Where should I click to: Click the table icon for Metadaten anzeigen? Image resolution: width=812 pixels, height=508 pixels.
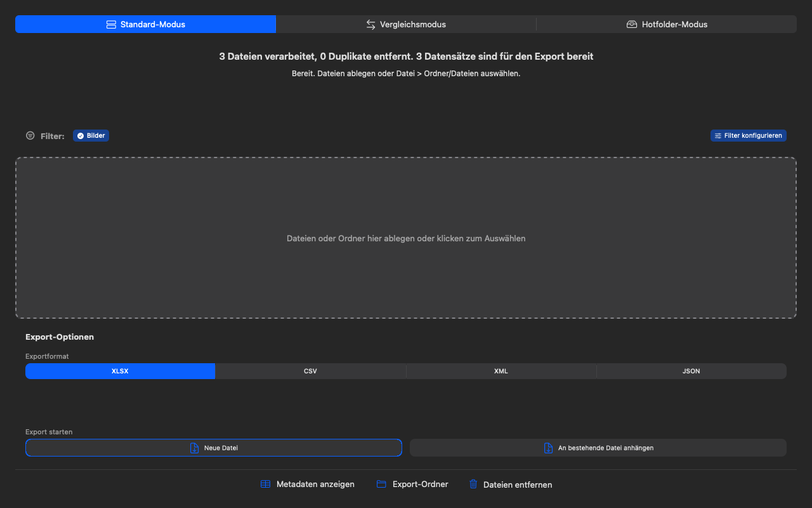pos(266,484)
